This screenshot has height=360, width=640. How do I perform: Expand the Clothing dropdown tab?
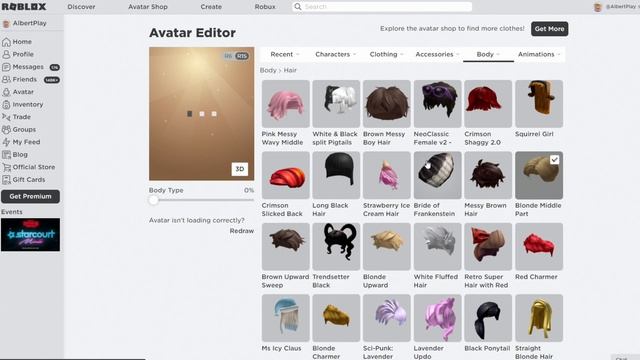(386, 54)
